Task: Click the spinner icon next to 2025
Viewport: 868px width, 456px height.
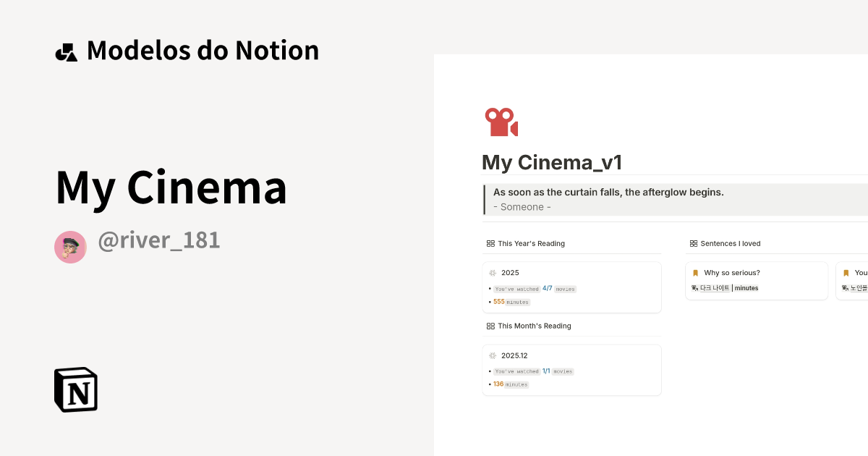Action: (x=492, y=273)
